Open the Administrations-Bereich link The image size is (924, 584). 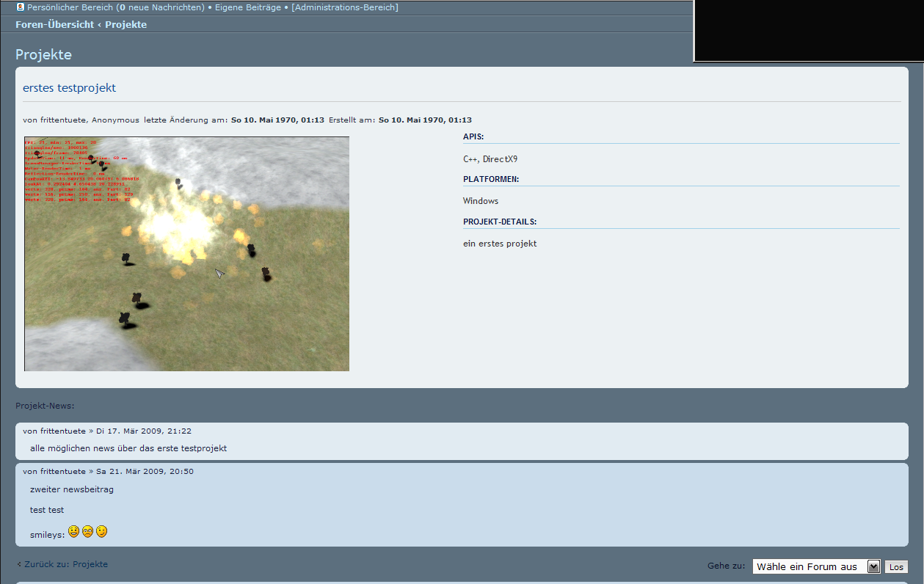tap(345, 7)
